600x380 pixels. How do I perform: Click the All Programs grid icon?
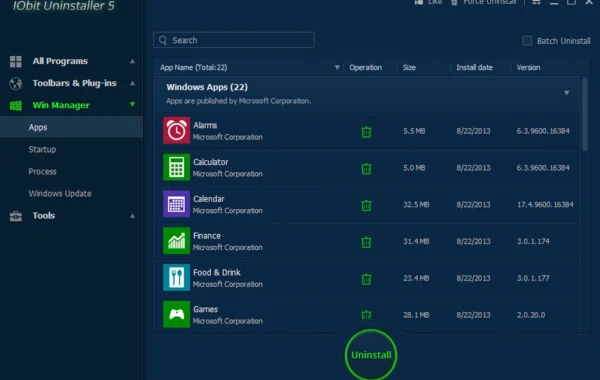click(x=16, y=61)
